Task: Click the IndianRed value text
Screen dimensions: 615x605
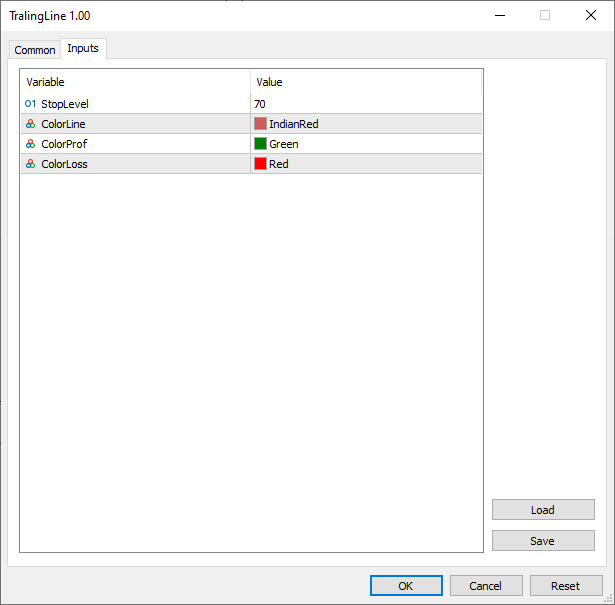Action: [294, 124]
